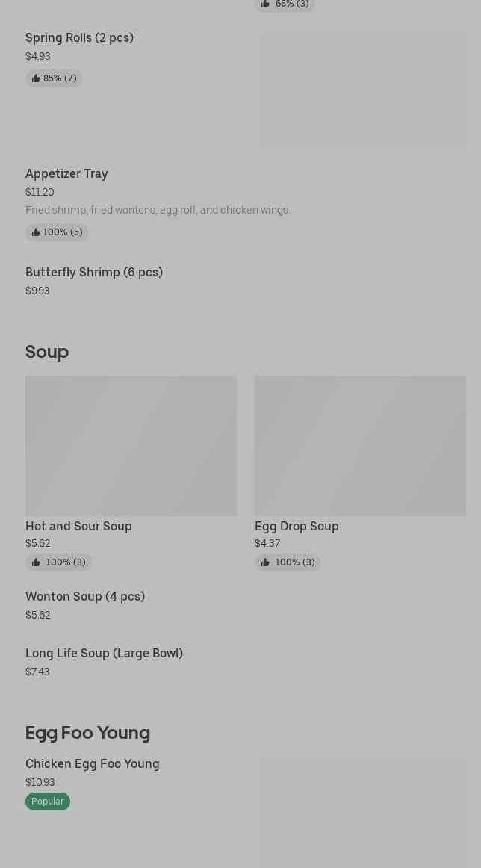Viewport: 481px width, 868px height.
Task: Pick Wonton Soup (4 pcs)
Action: click(x=85, y=597)
